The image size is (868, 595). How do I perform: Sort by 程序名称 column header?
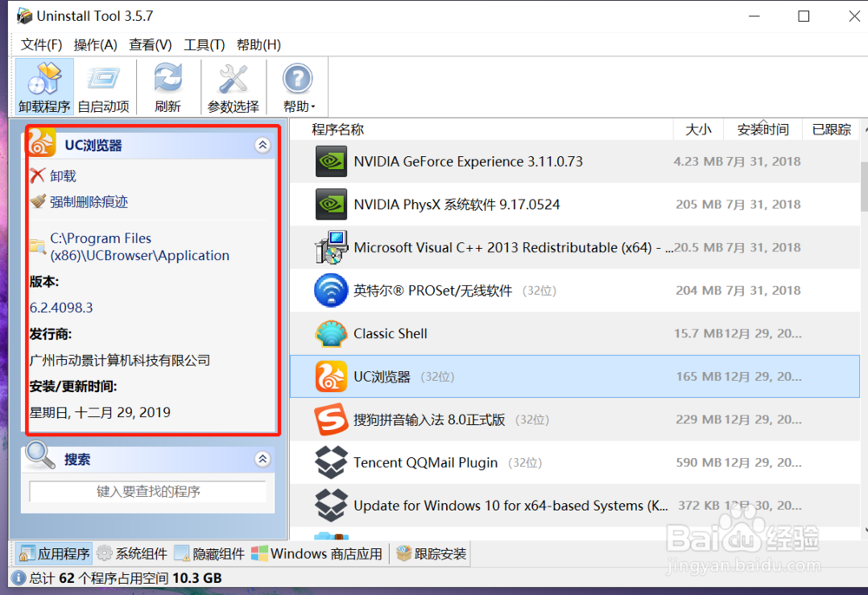coord(338,129)
